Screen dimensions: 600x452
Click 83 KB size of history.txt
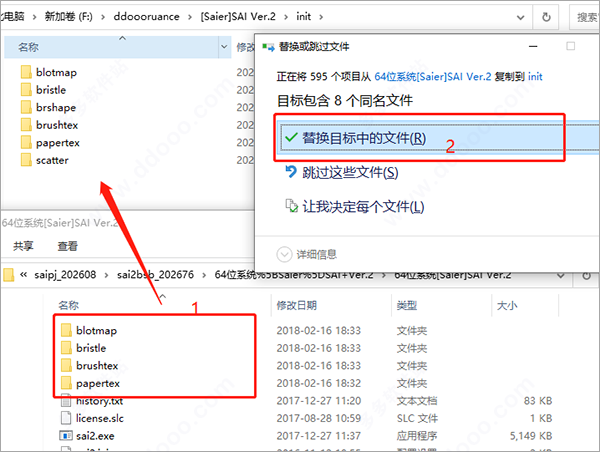538,401
